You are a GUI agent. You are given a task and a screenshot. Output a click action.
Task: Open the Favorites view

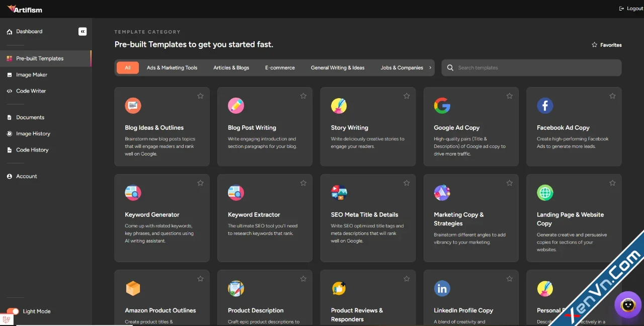[x=606, y=44]
